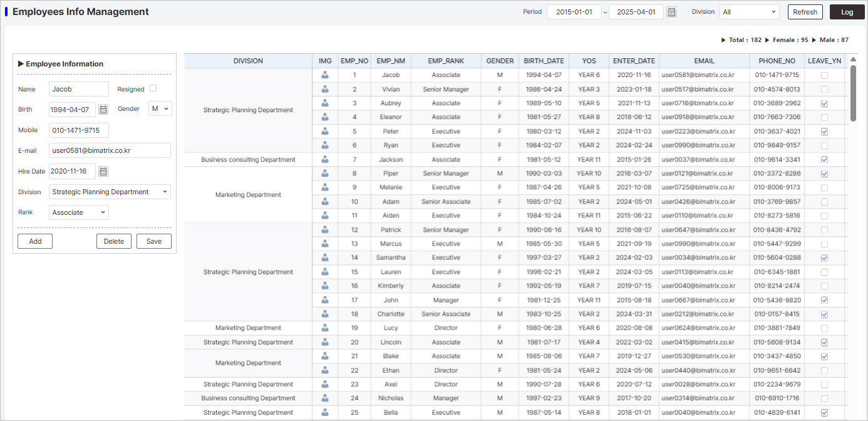Viewport: 868px width, 421px height.
Task: Select the phone cell 010-2234-9679
Action: [x=777, y=384]
